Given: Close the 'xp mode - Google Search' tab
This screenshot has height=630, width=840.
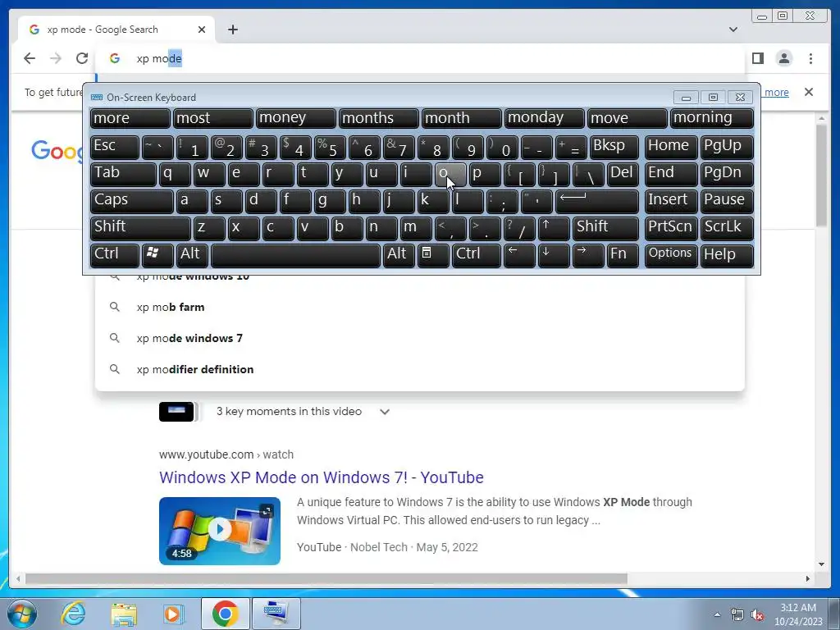Looking at the screenshot, I should click(x=202, y=30).
